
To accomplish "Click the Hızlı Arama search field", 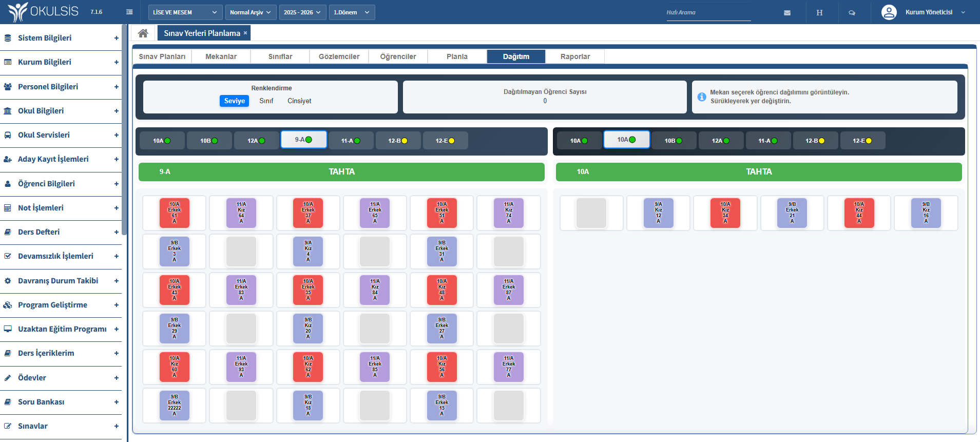I will [708, 13].
